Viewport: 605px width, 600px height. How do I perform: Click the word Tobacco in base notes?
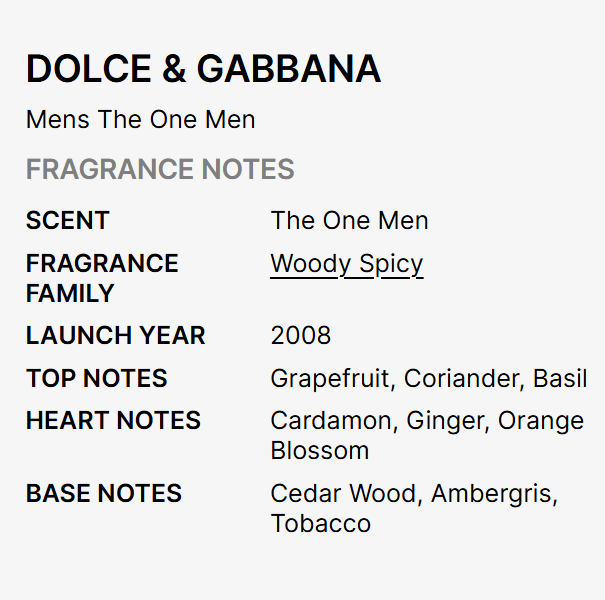pyautogui.click(x=320, y=523)
